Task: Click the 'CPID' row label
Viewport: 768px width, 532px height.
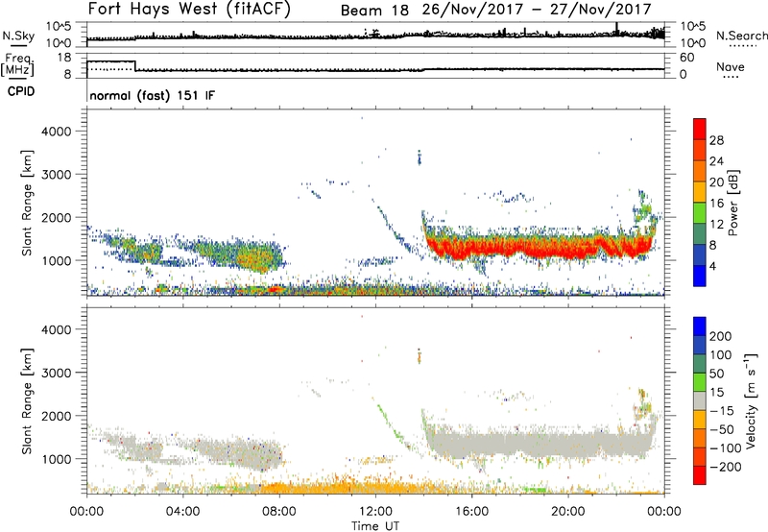Action: pyautogui.click(x=21, y=91)
